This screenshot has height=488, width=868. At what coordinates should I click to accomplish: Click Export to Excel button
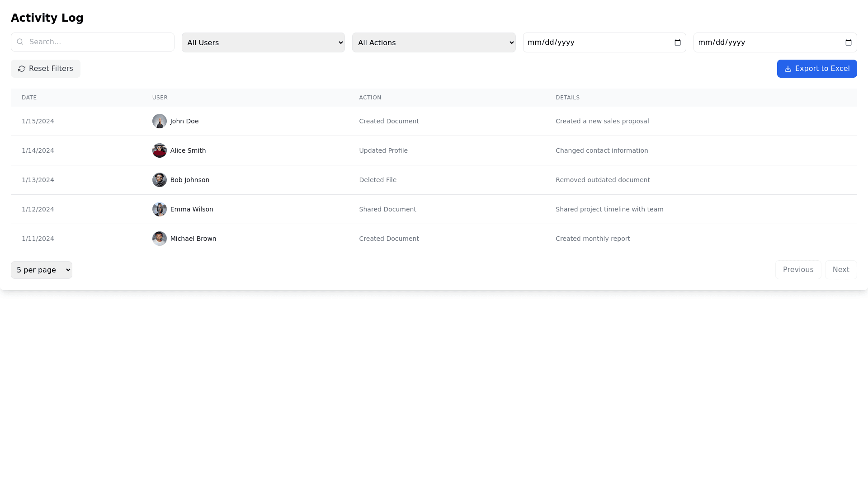click(x=816, y=69)
